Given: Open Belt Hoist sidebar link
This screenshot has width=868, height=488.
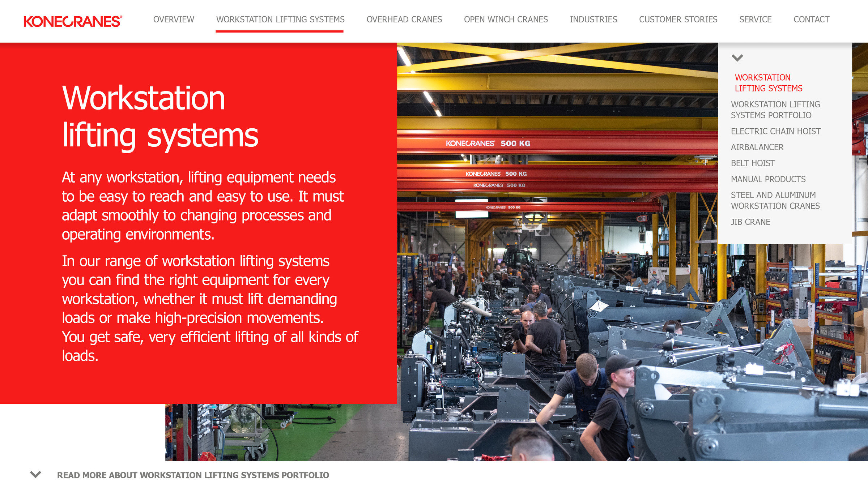Looking at the screenshot, I should point(753,163).
